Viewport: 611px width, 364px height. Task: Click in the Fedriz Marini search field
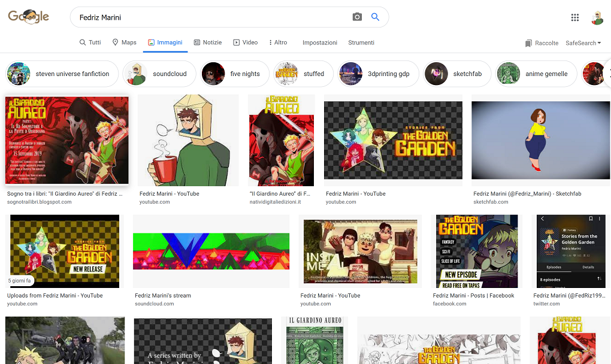210,17
